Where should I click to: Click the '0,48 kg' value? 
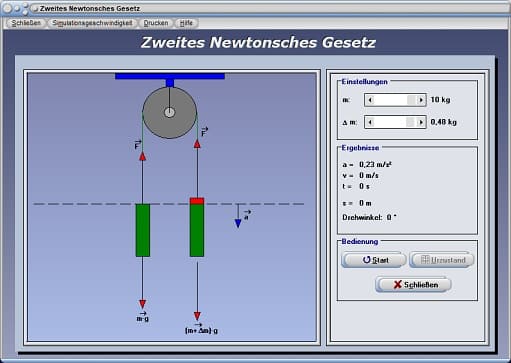[x=443, y=122]
